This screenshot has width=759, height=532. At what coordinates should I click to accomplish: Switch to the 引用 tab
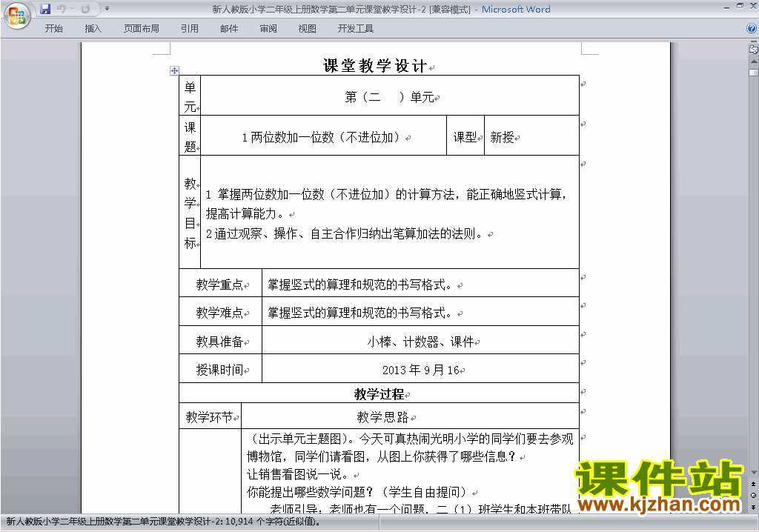(190, 29)
